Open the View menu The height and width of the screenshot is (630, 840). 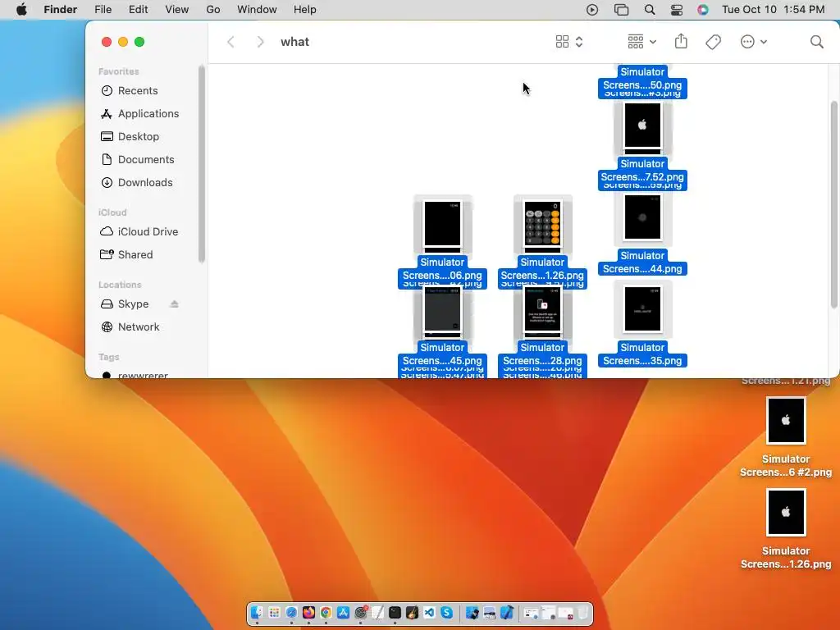point(177,10)
